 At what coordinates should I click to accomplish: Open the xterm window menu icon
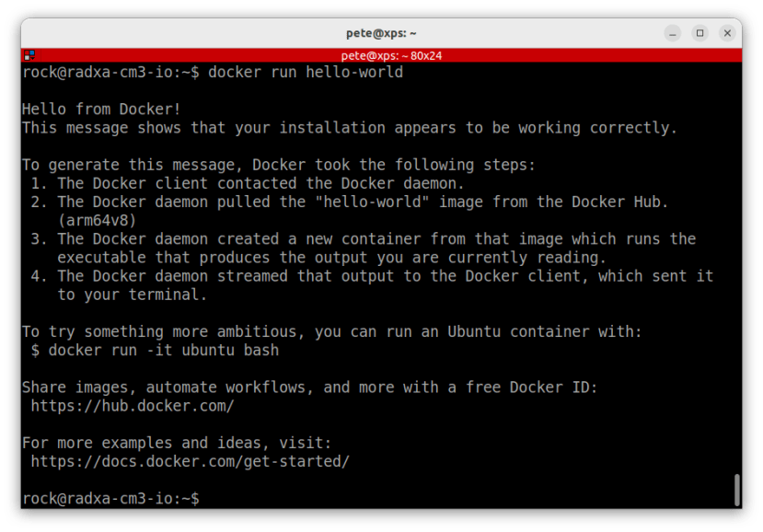(x=29, y=54)
